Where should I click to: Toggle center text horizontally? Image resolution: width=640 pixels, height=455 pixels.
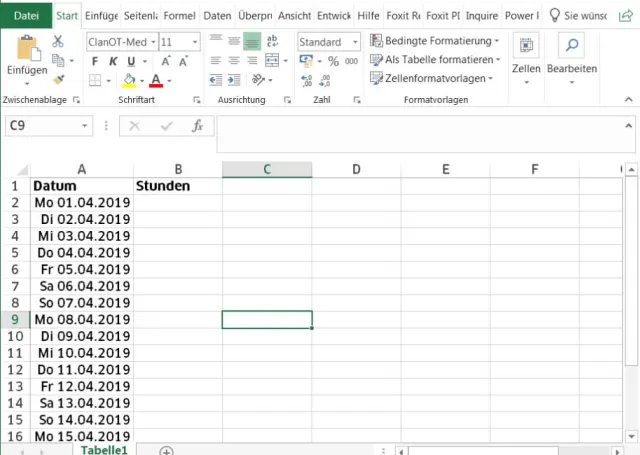(234, 61)
